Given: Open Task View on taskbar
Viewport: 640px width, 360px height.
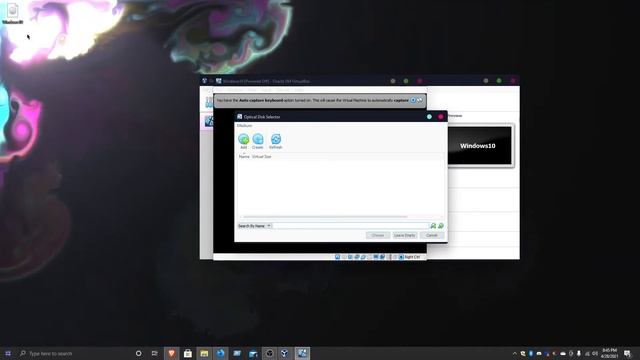Looking at the screenshot, I should [x=155, y=353].
